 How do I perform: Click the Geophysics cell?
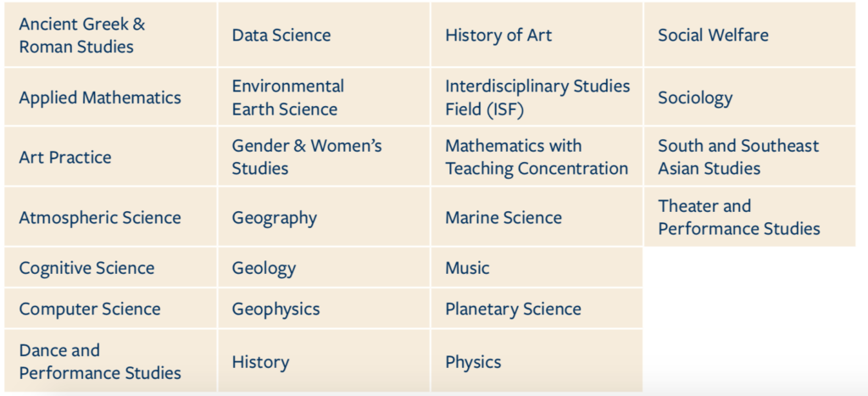pyautogui.click(x=324, y=309)
